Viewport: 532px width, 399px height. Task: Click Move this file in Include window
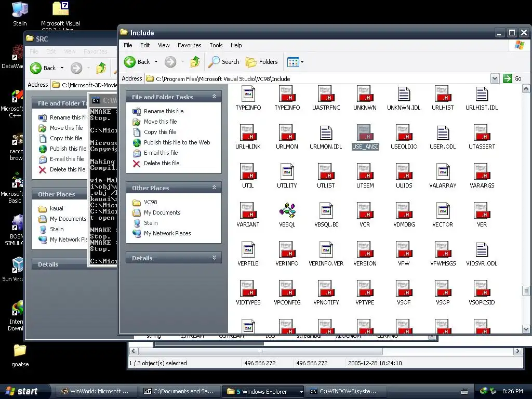pos(160,122)
